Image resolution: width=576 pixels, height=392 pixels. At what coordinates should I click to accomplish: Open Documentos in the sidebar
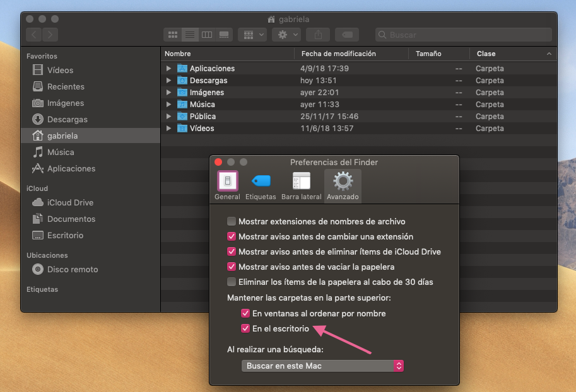click(x=91, y=219)
